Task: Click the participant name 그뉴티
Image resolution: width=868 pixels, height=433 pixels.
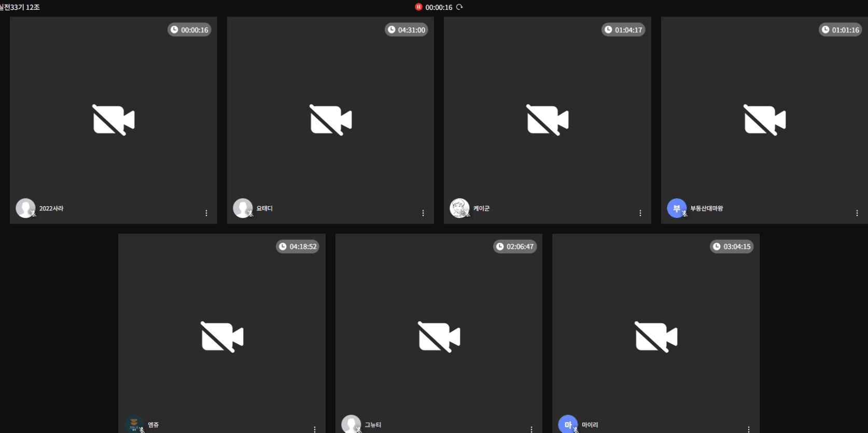Action: pos(373,425)
